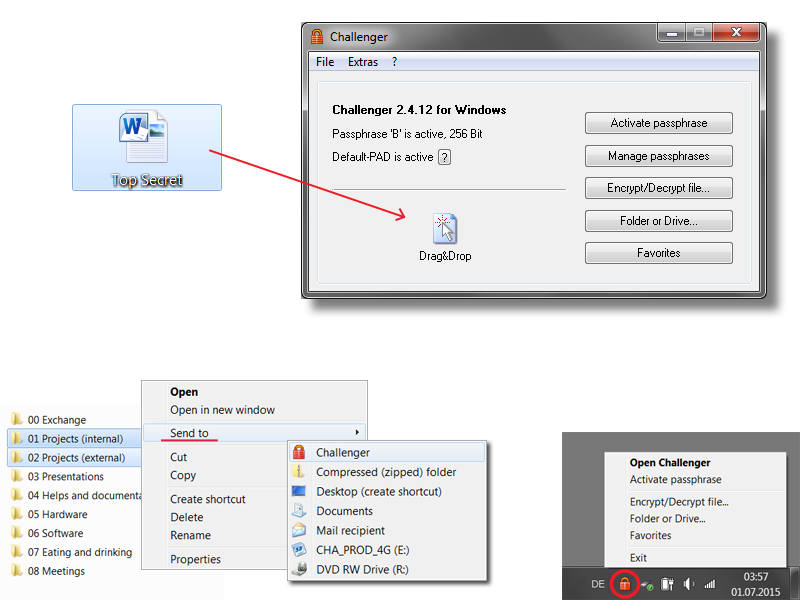Click the DE language indicator

coord(597,584)
